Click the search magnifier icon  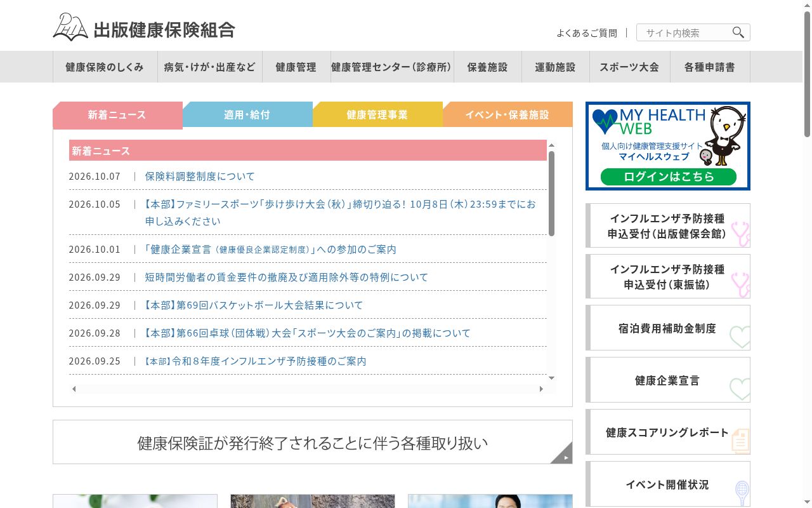pos(738,32)
